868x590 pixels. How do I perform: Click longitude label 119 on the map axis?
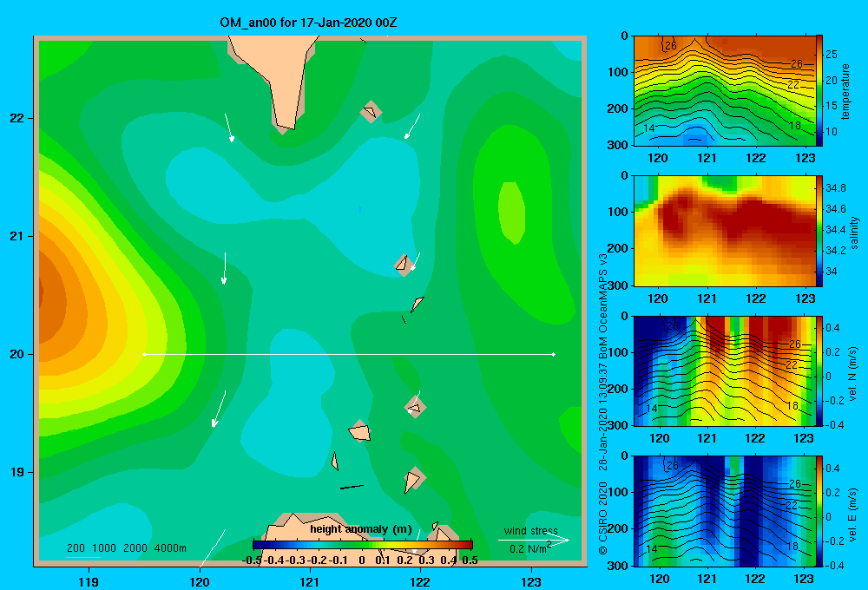point(89,581)
